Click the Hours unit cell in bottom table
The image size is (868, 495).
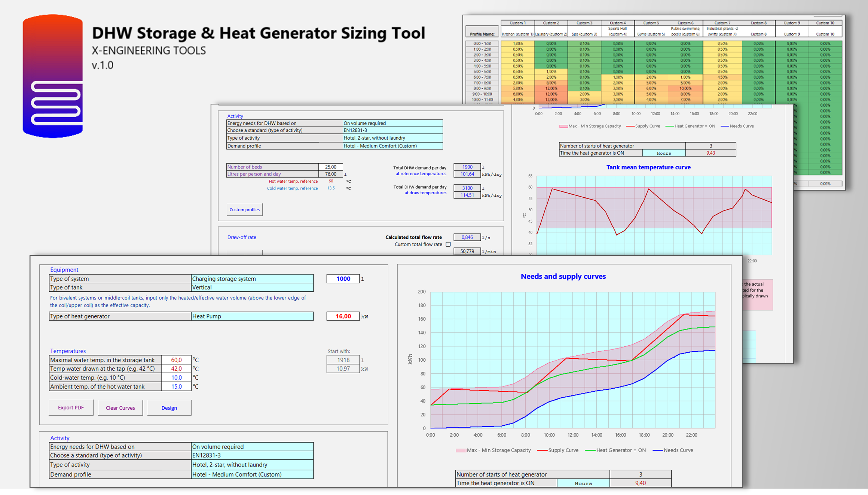click(x=583, y=483)
